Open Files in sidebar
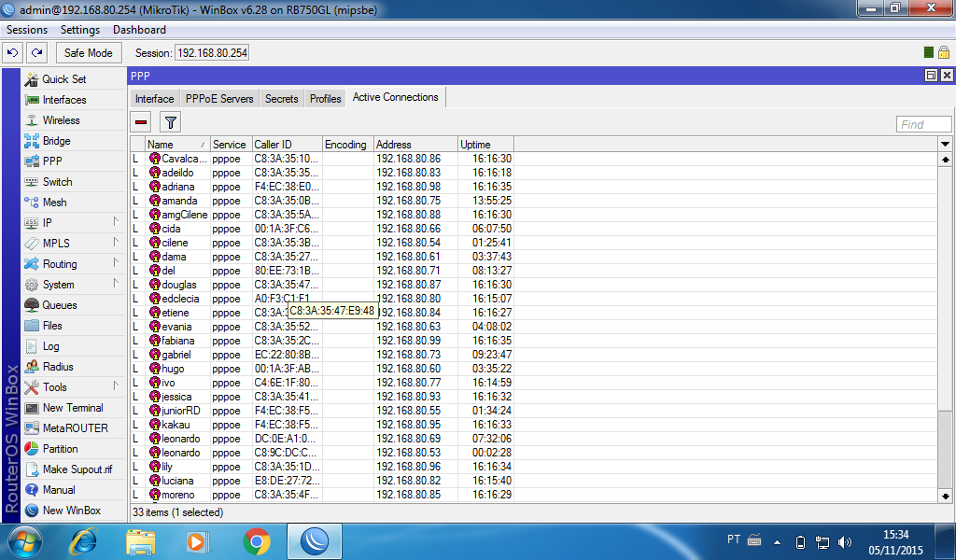The image size is (956, 560). [73, 326]
